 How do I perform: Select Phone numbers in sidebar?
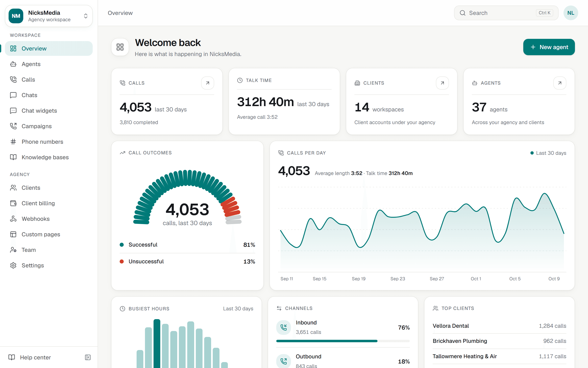(x=49, y=142)
